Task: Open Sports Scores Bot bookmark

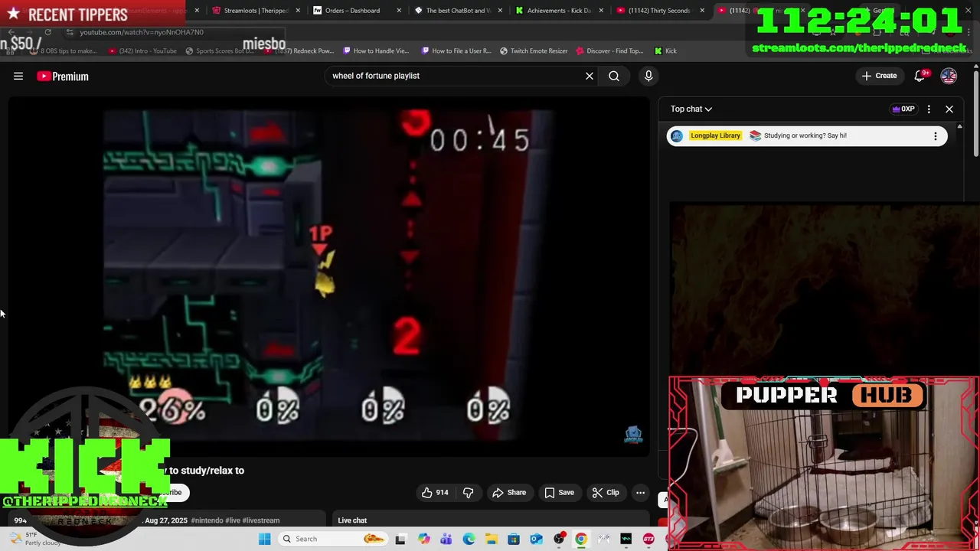Action: [219, 51]
